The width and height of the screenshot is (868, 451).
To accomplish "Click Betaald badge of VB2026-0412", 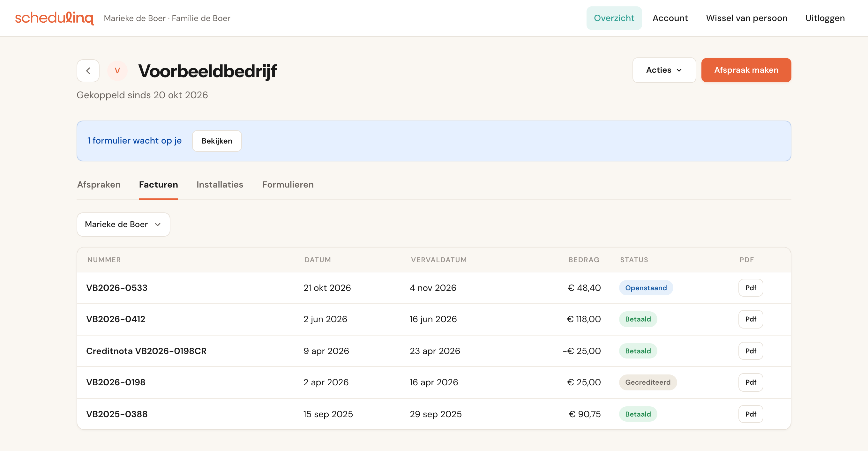I will pyautogui.click(x=638, y=319).
